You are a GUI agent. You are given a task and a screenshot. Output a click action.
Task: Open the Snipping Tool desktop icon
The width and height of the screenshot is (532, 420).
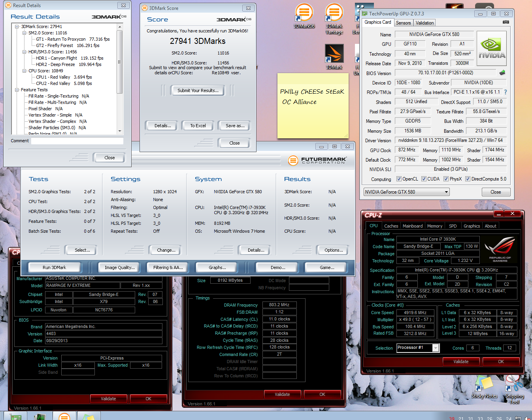[514, 389]
